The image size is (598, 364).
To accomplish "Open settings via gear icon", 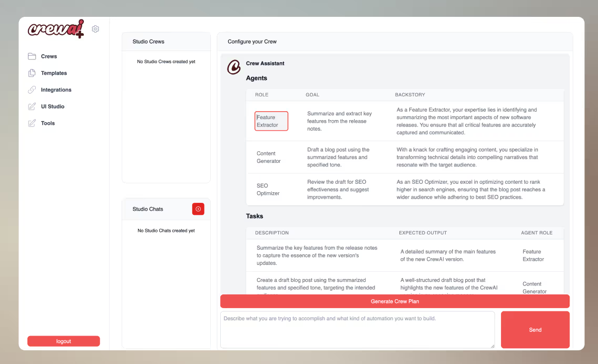I will click(x=95, y=29).
